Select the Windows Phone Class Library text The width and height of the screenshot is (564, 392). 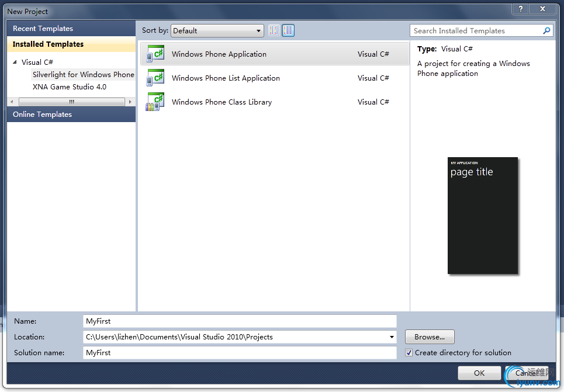(x=222, y=102)
